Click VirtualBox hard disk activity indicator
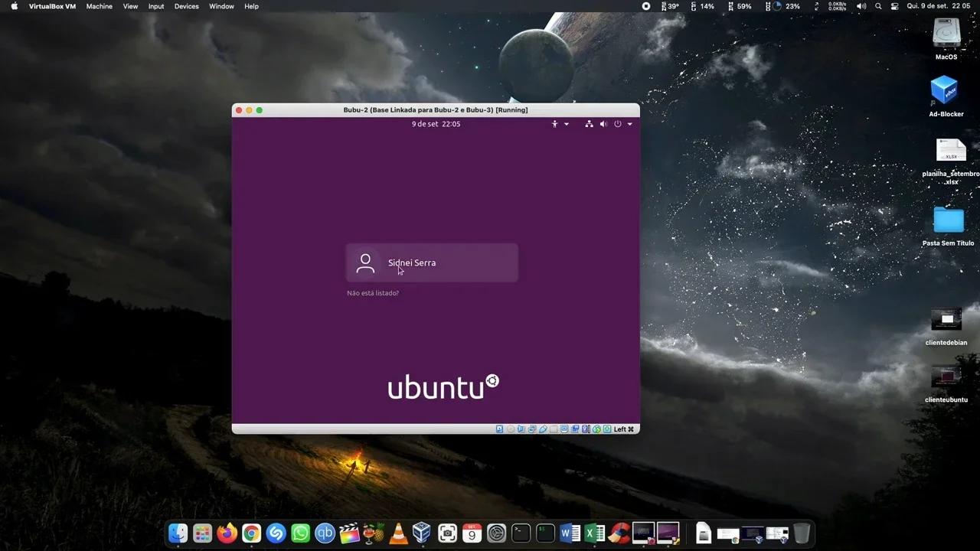Screen dimensions: 980x551 click(x=499, y=429)
